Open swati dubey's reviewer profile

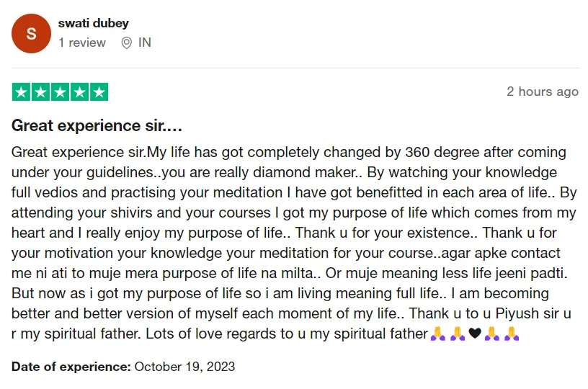point(94,23)
